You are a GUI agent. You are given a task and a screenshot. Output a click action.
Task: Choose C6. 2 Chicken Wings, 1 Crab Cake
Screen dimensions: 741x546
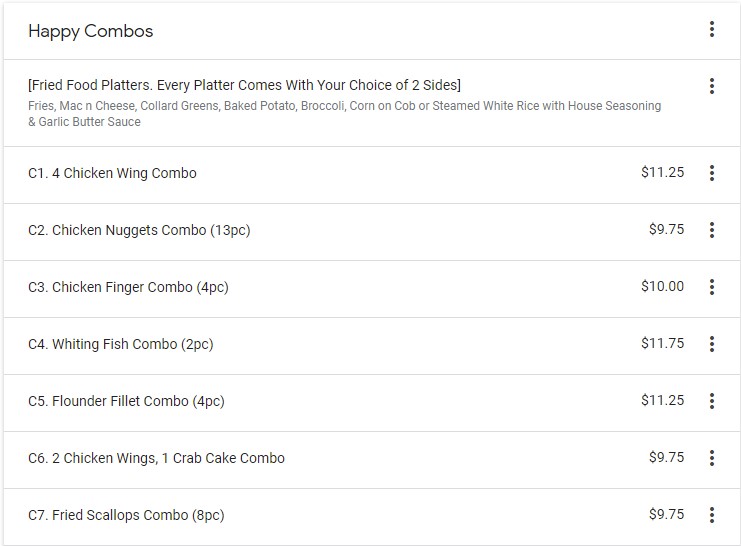(x=156, y=458)
